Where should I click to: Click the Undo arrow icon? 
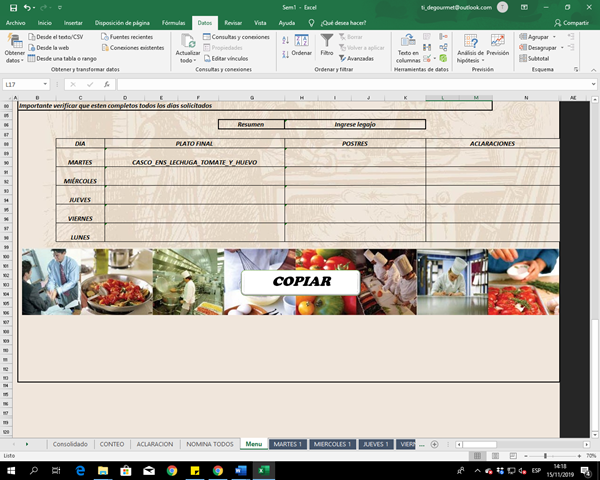click(27, 8)
